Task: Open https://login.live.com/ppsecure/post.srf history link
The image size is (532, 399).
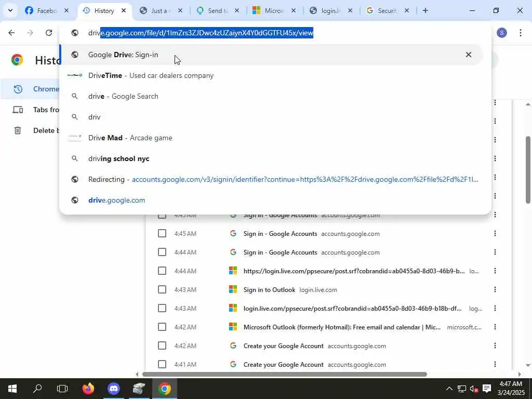Action: (354, 271)
